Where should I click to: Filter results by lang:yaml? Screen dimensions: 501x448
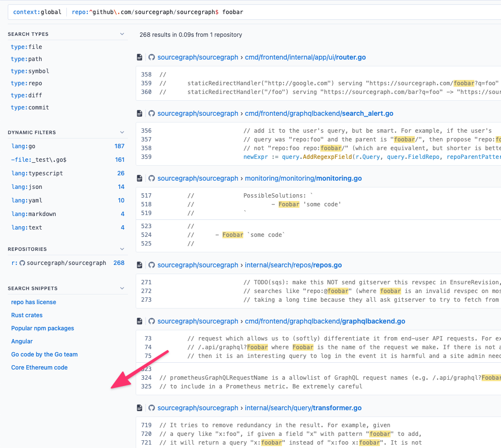[x=68, y=201]
